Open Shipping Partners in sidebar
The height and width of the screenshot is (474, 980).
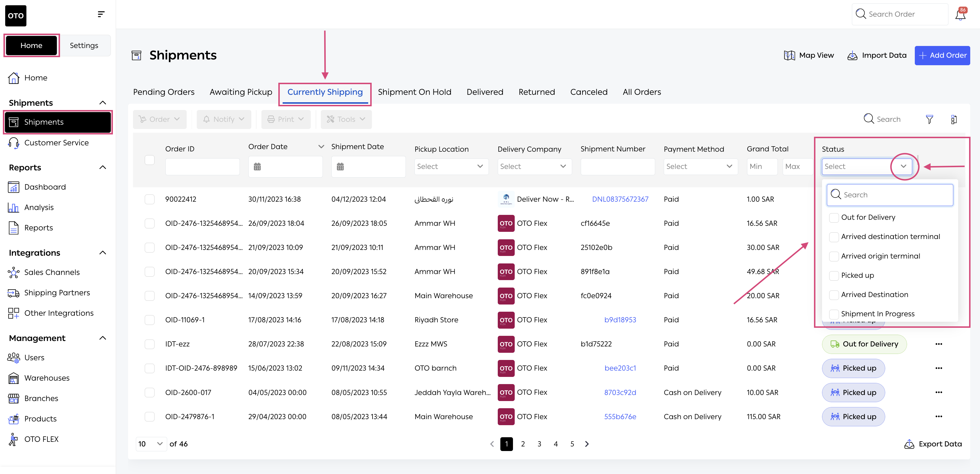pos(57,292)
